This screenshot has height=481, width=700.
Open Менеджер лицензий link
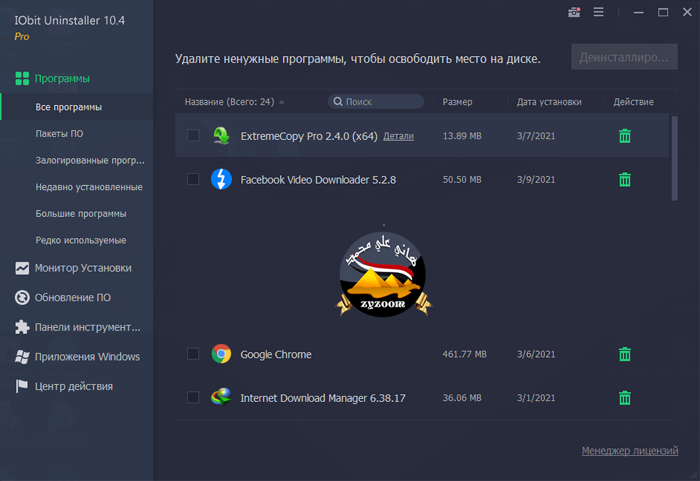[x=630, y=451]
